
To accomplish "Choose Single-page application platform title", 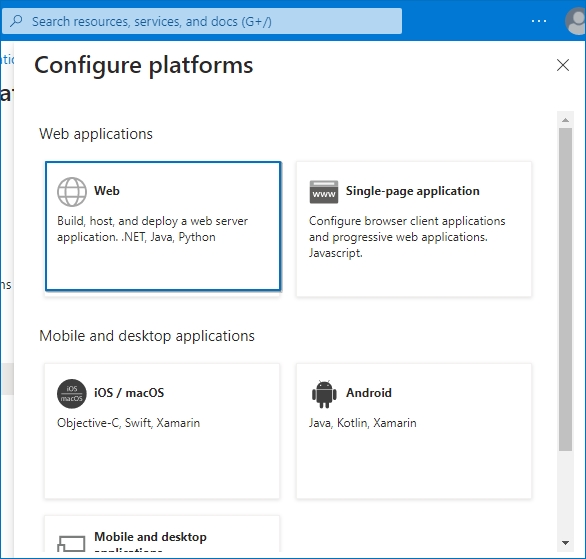I will tap(413, 191).
